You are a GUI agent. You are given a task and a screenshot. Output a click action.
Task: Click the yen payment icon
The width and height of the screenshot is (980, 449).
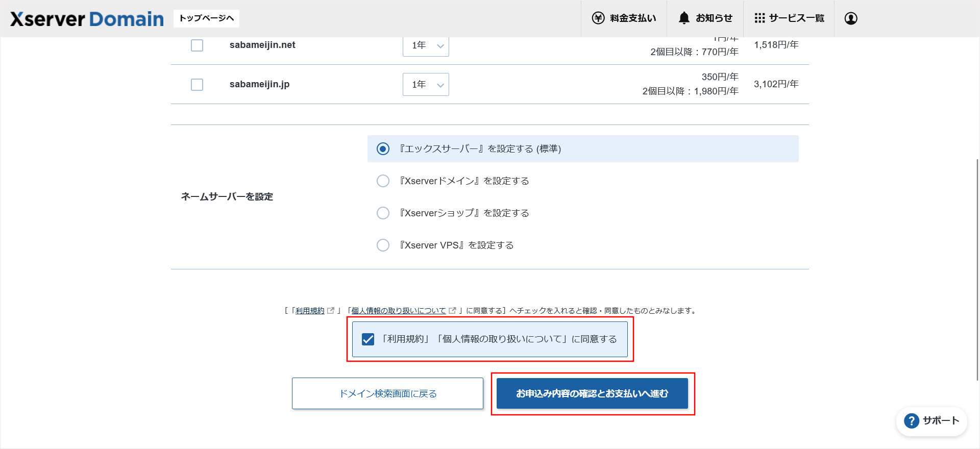click(598, 18)
